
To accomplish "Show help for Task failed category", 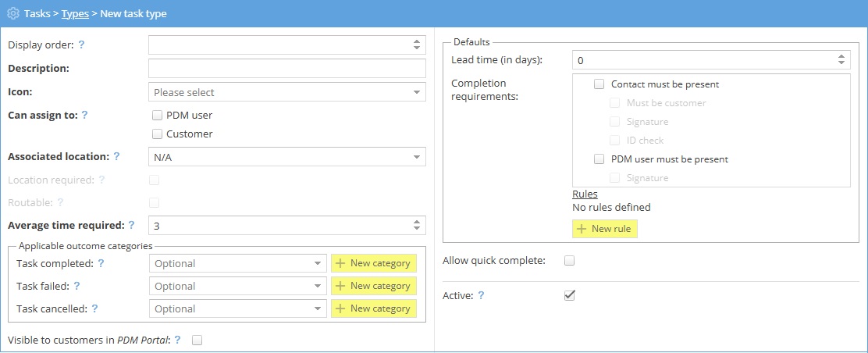I will tap(76, 286).
